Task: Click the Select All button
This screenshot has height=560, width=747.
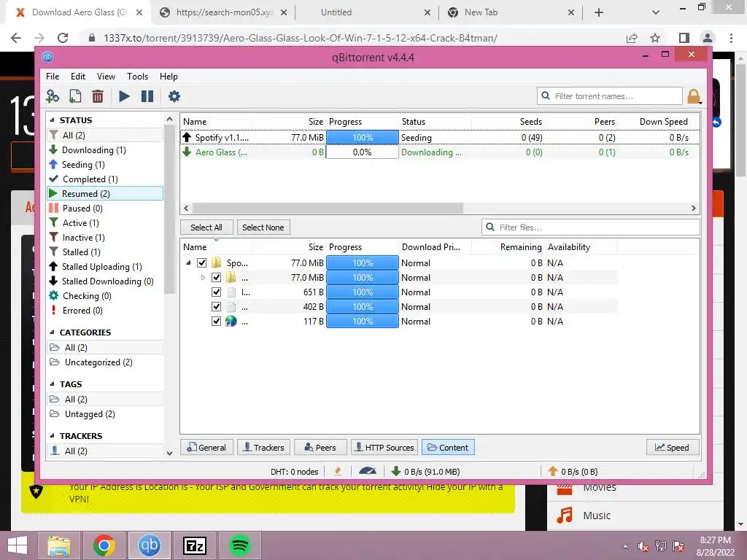Action: [206, 227]
